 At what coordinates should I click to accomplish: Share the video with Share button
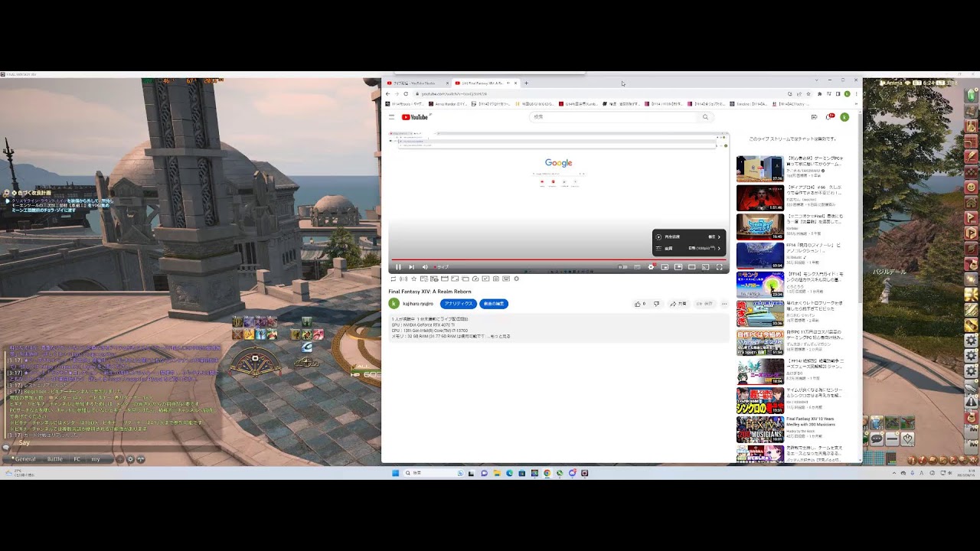[x=678, y=304]
